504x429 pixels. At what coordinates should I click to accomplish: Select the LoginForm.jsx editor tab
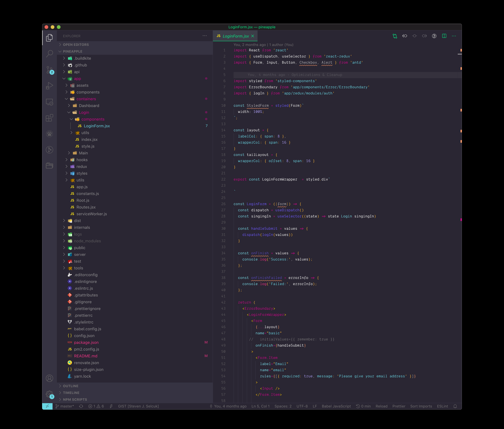[235, 36]
